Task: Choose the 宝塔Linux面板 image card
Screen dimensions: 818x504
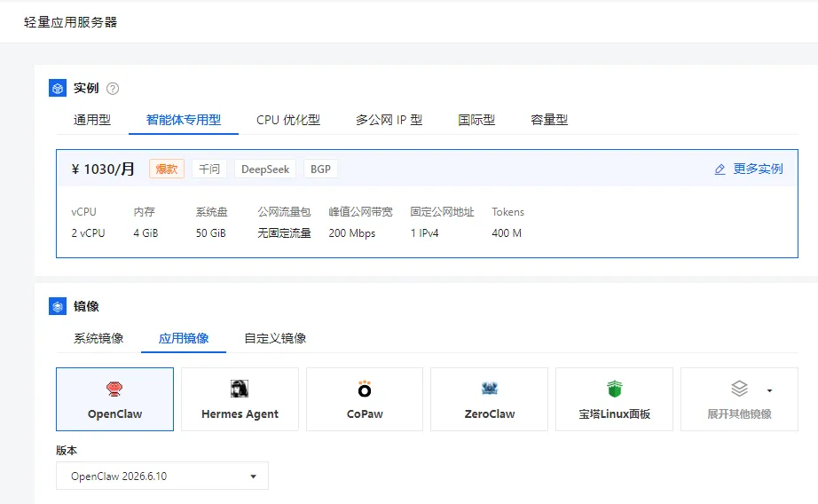Action: [x=615, y=399]
